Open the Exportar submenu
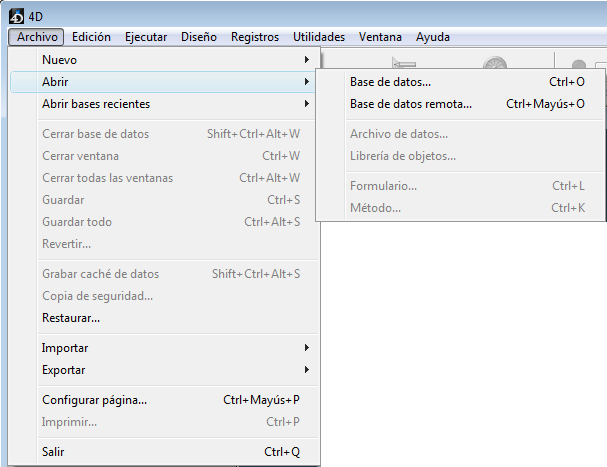The height and width of the screenshot is (467, 607). point(65,370)
